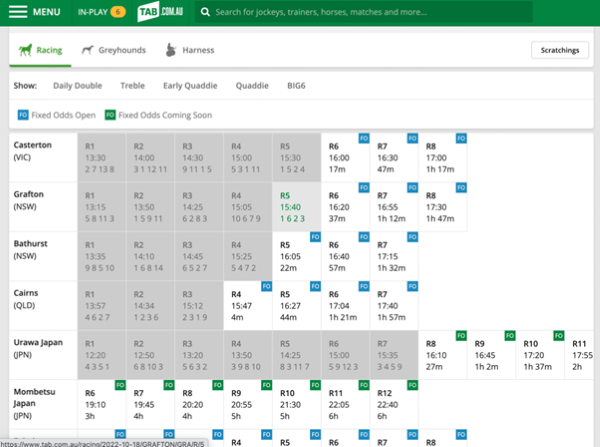Show Daily Double races
The image size is (600, 447).
point(78,86)
